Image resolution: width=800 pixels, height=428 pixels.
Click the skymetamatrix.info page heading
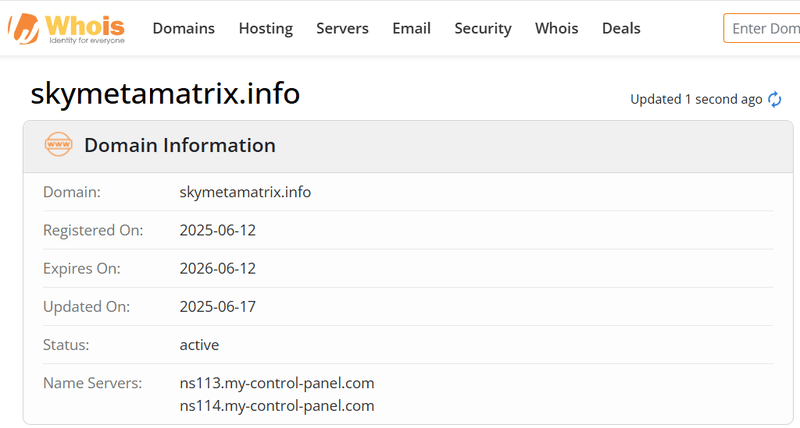(165, 93)
